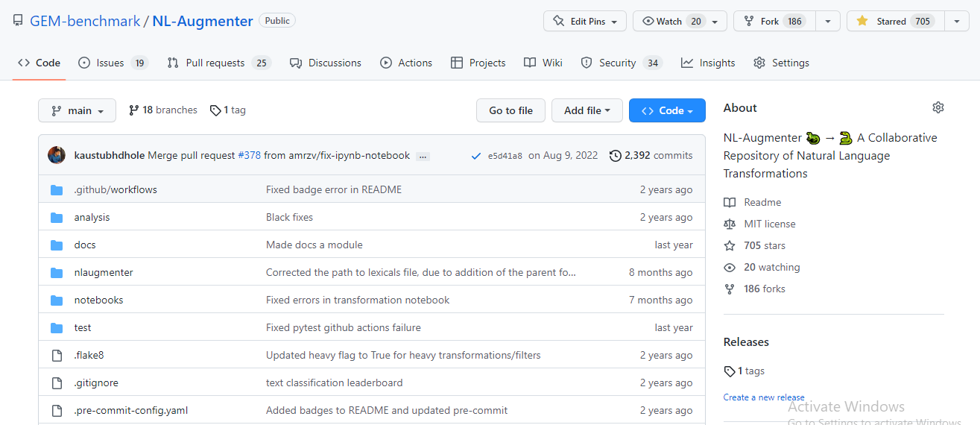
Task: Open the Issues tab
Action: [113, 63]
